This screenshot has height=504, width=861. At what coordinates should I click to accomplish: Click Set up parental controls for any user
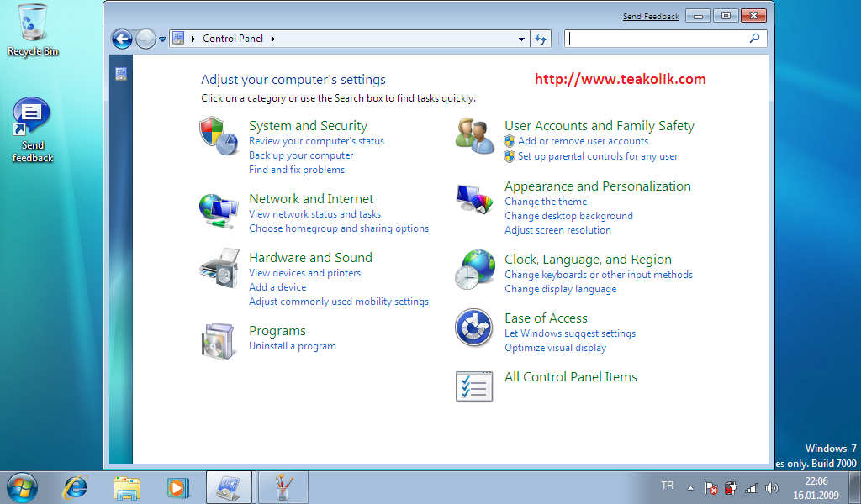tap(598, 156)
